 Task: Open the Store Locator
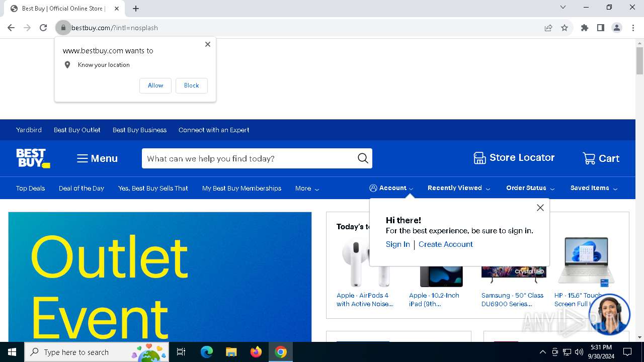click(x=514, y=158)
